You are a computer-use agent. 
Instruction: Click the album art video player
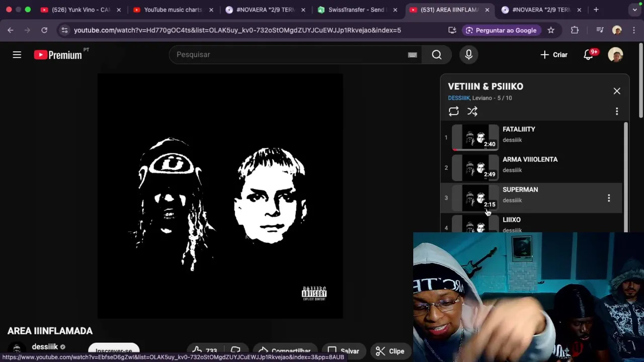pyautogui.click(x=220, y=196)
